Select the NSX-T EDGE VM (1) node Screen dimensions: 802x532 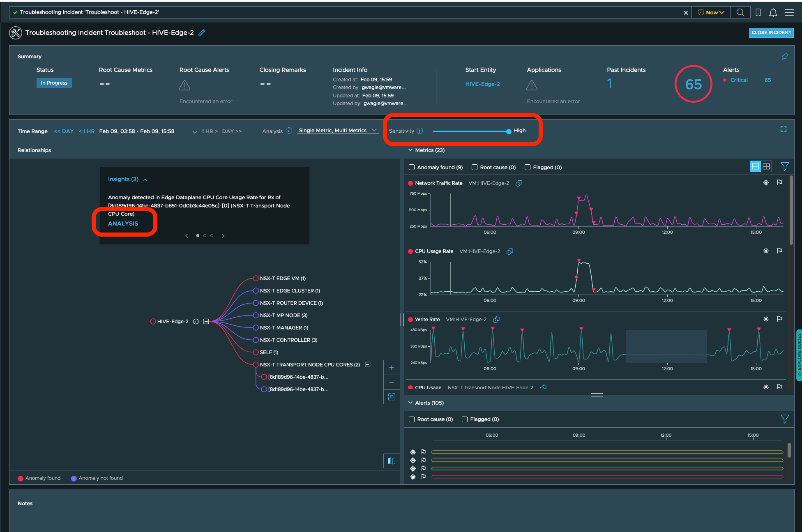279,279
